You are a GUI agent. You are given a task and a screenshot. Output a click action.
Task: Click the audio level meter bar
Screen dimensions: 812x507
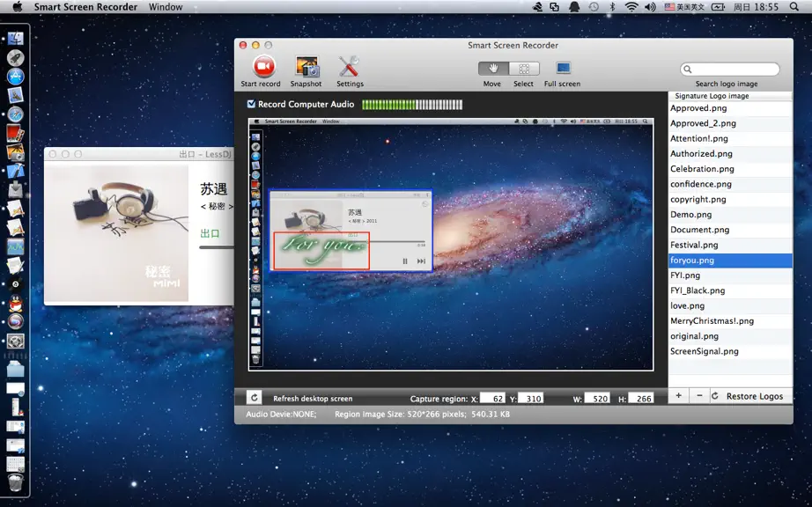coord(412,105)
